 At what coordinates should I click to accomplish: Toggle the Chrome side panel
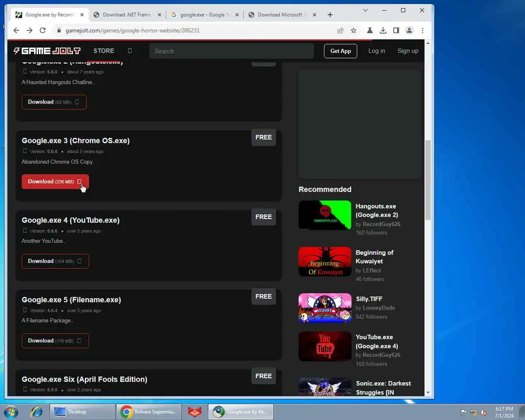tap(396, 30)
